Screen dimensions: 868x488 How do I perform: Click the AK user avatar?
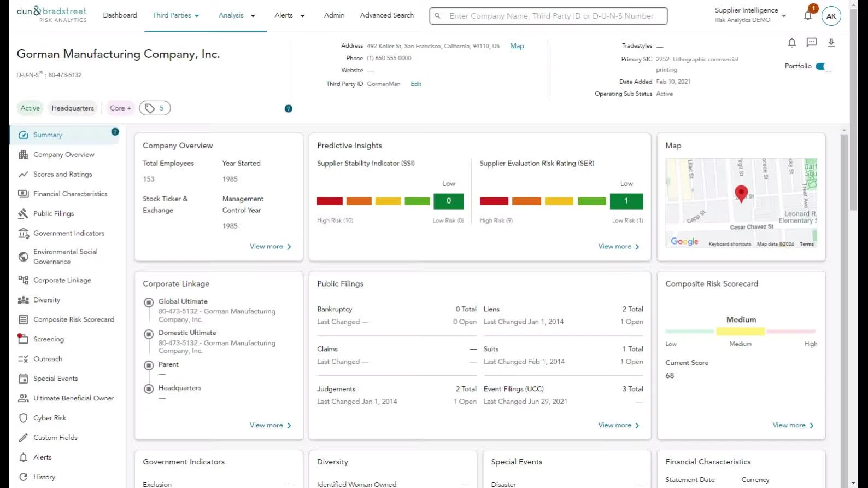831,16
